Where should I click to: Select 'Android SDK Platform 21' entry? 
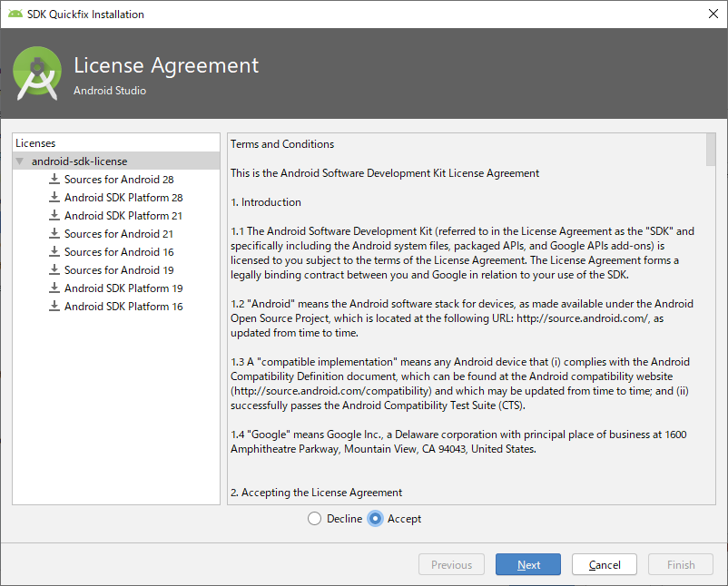click(123, 215)
